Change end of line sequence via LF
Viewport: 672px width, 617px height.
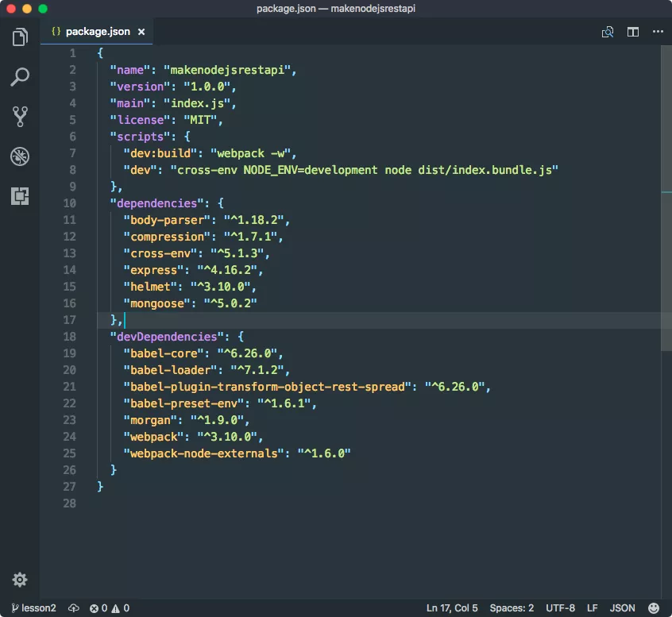592,608
